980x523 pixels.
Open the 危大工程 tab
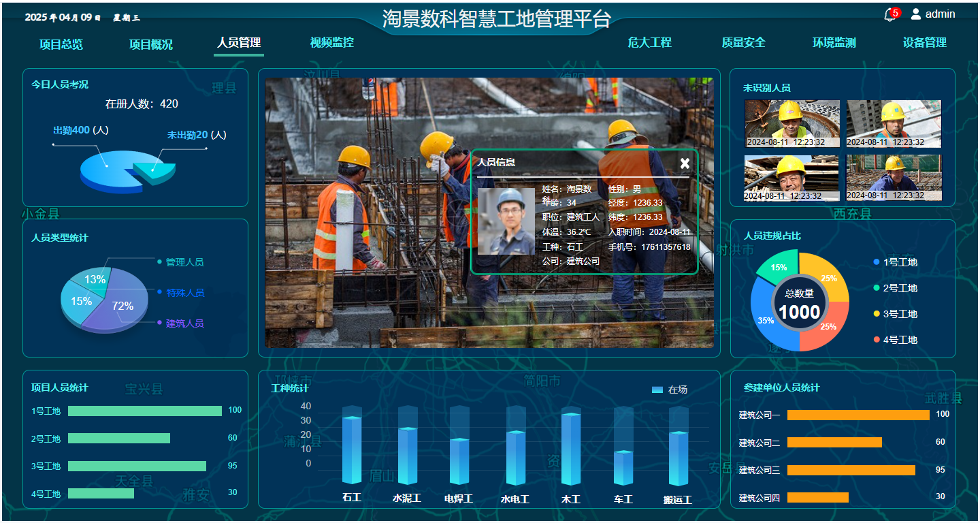pos(649,42)
